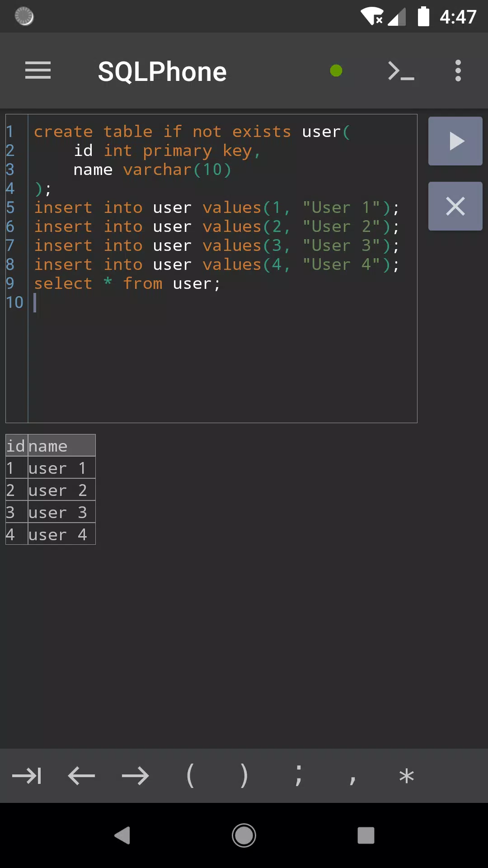Viewport: 488px width, 868px height.
Task: Insert a closing parenthesis symbol
Action: click(244, 776)
